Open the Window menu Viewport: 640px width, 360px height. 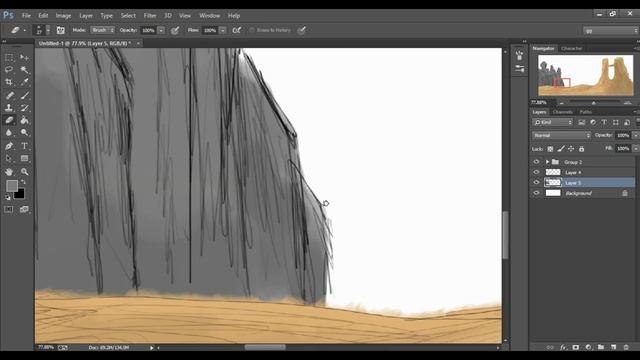point(209,16)
